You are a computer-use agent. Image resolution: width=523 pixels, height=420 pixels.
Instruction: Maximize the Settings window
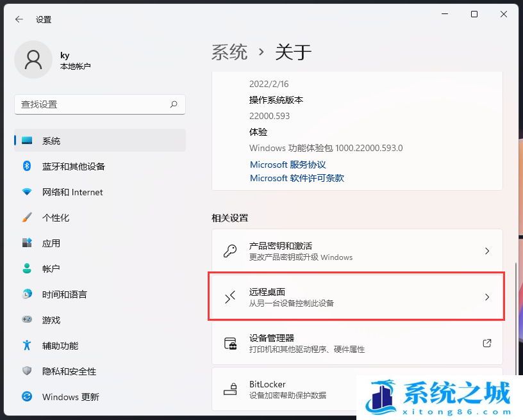[474, 14]
